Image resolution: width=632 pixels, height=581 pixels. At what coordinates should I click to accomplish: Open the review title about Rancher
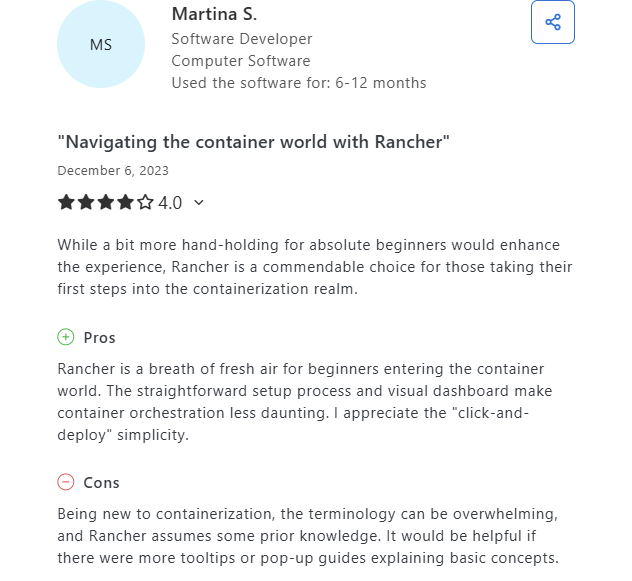click(253, 142)
